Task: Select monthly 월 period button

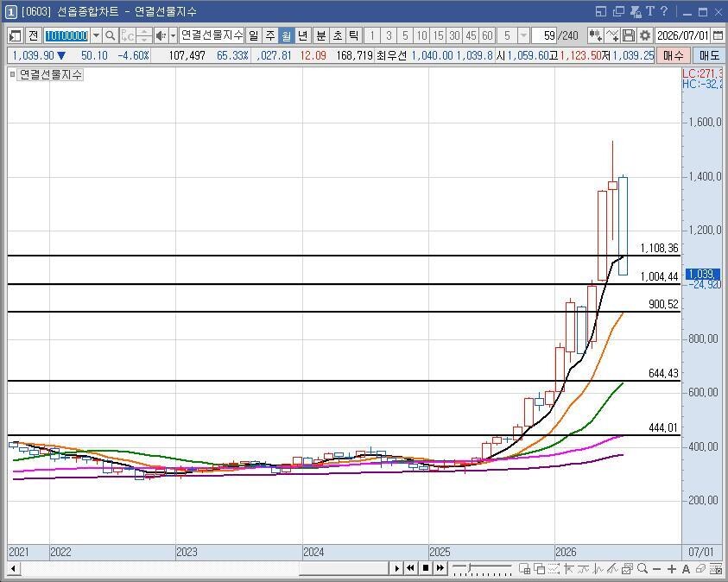Action: (287, 35)
